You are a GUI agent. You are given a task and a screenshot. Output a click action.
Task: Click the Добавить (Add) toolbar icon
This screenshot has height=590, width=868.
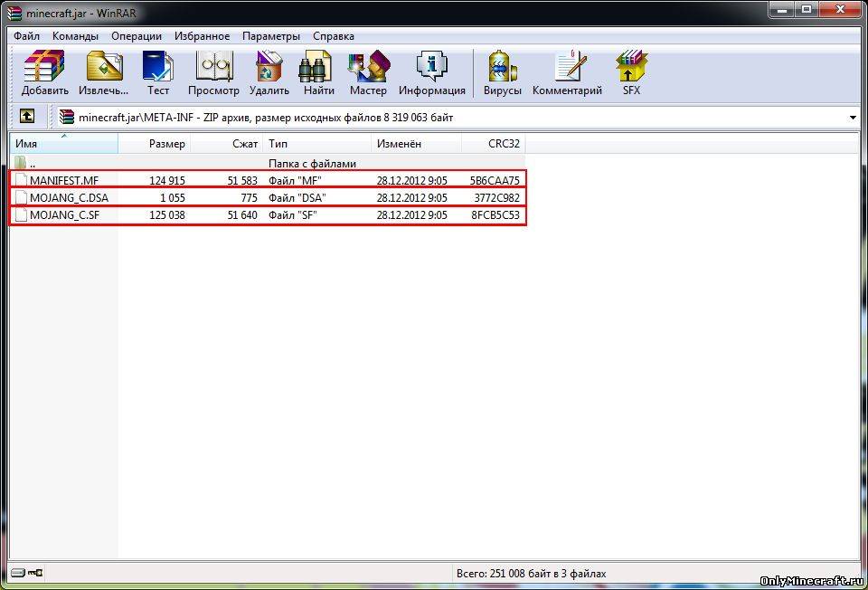click(45, 72)
